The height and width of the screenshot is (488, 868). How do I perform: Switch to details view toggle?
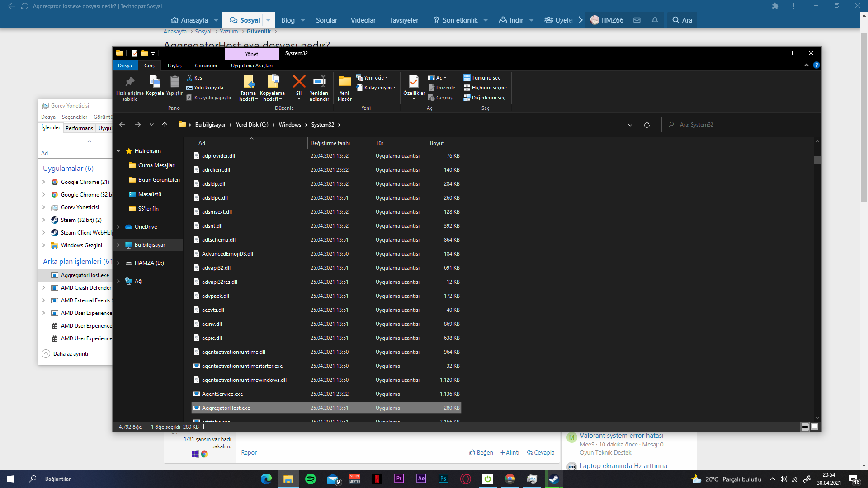point(805,427)
